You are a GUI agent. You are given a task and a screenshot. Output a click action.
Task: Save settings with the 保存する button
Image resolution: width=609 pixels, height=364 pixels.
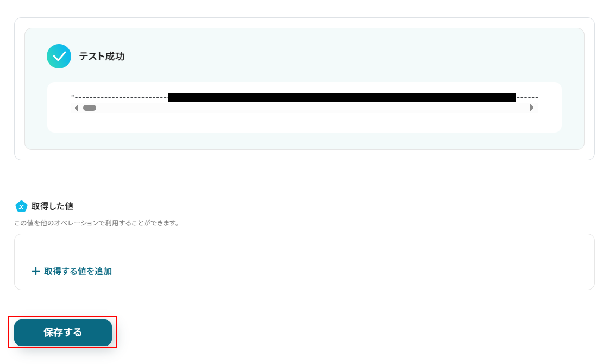pyautogui.click(x=63, y=332)
